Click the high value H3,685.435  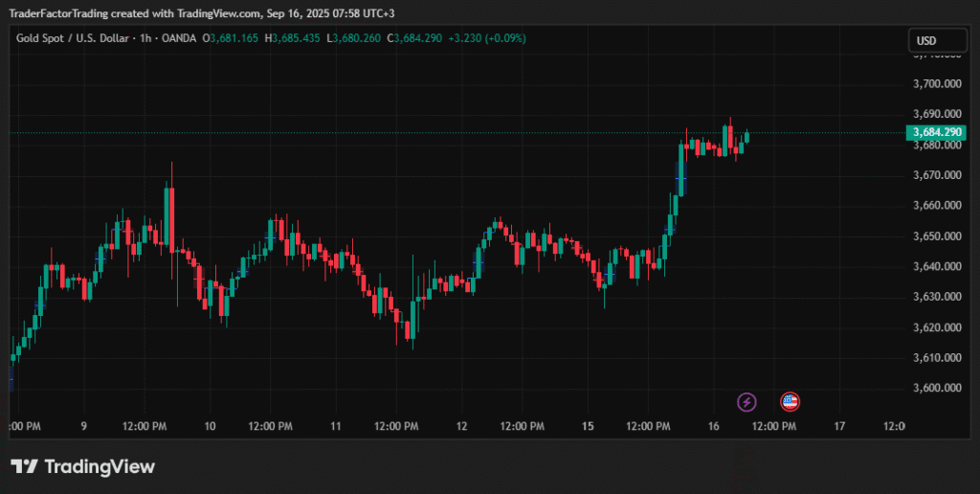click(293, 38)
